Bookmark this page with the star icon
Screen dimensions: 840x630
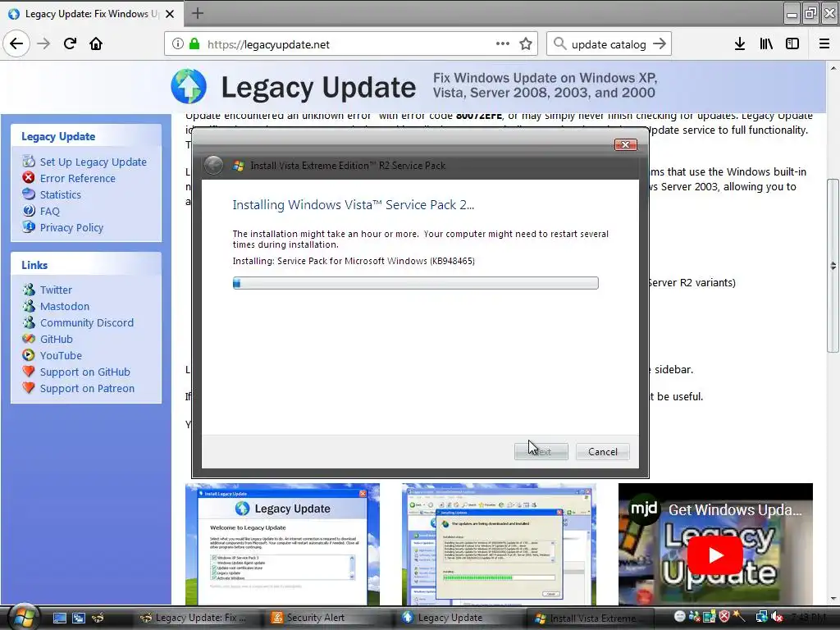pos(526,43)
